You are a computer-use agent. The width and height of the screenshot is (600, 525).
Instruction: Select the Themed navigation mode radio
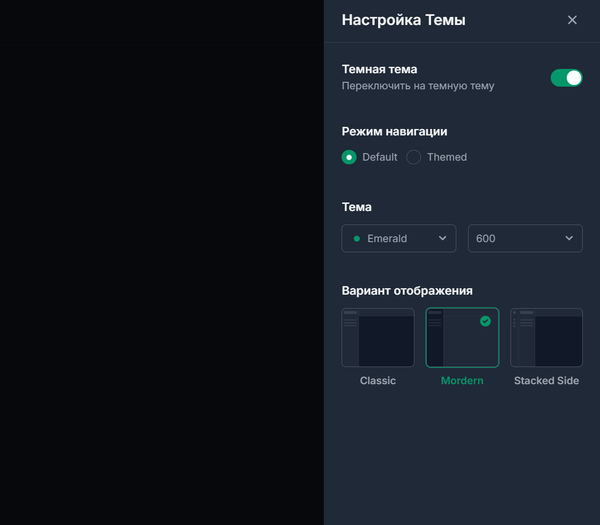click(x=414, y=157)
